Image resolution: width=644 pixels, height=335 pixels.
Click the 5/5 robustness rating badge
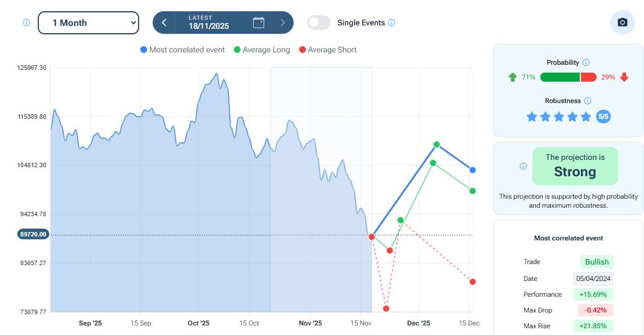coord(603,117)
